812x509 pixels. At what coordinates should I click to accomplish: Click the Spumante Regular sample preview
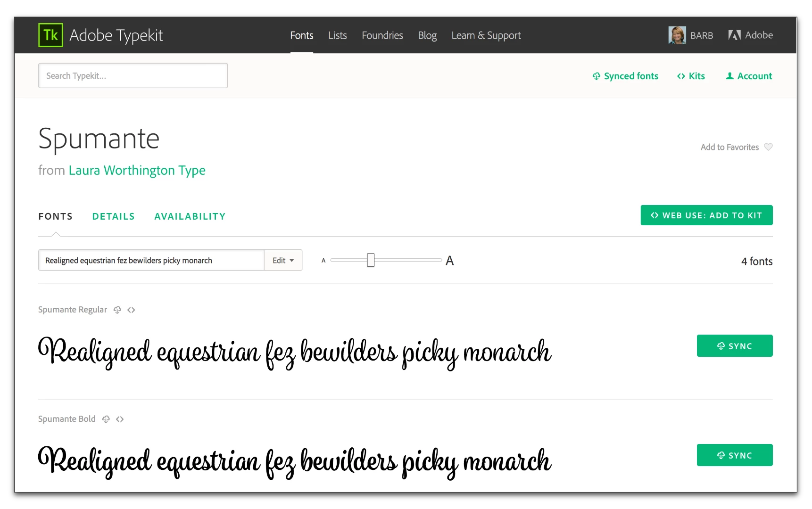295,353
